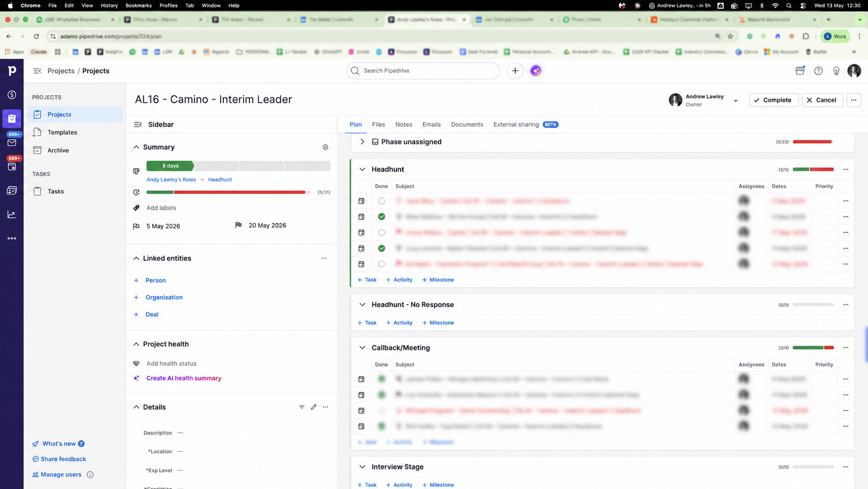Open the Deals dollar icon in left rail
This screenshot has width=868, height=489.
point(11,95)
